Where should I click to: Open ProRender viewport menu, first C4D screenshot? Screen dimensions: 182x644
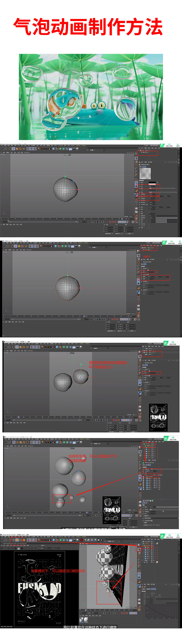(27, 152)
